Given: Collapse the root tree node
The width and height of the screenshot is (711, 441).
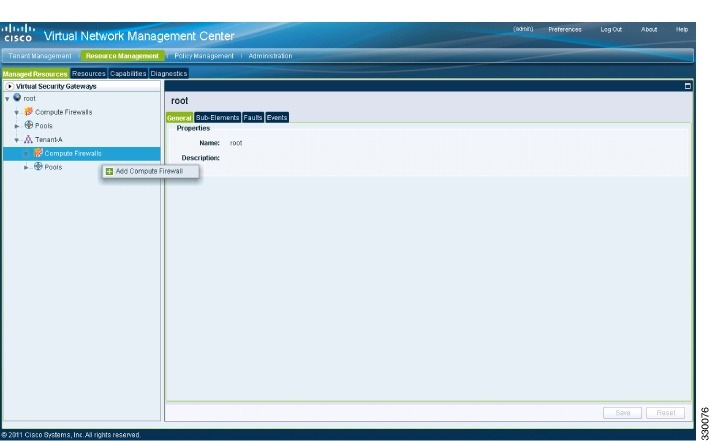Looking at the screenshot, I should tap(7, 99).
